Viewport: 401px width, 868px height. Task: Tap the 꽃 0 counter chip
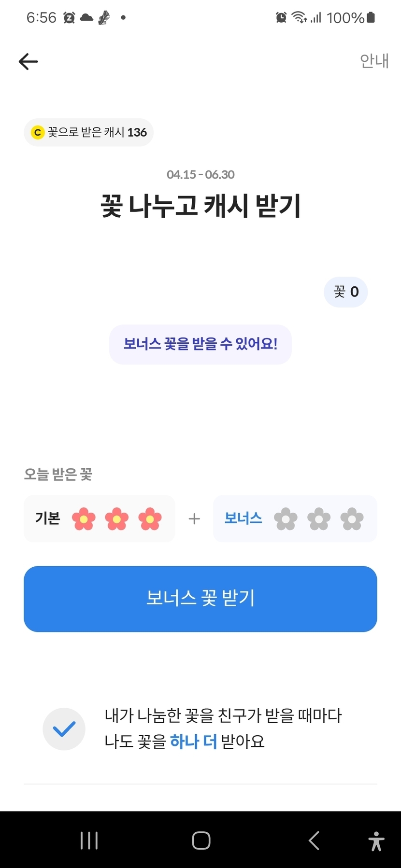point(345,292)
